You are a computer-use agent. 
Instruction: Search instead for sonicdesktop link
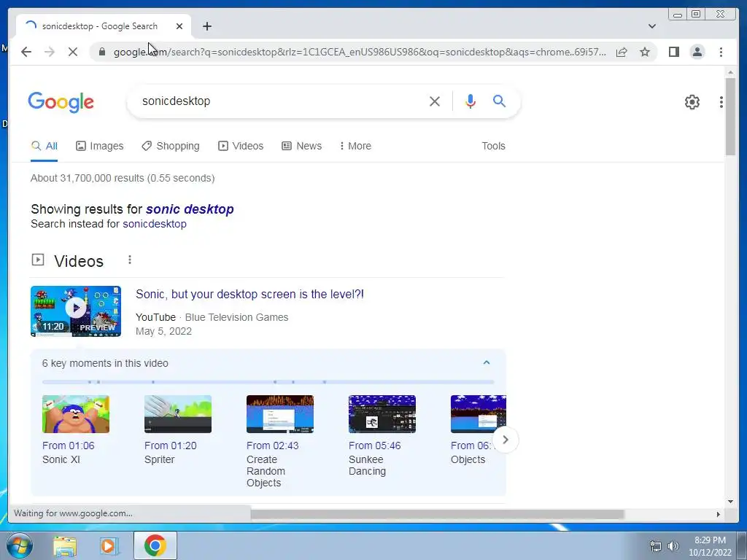[155, 224]
